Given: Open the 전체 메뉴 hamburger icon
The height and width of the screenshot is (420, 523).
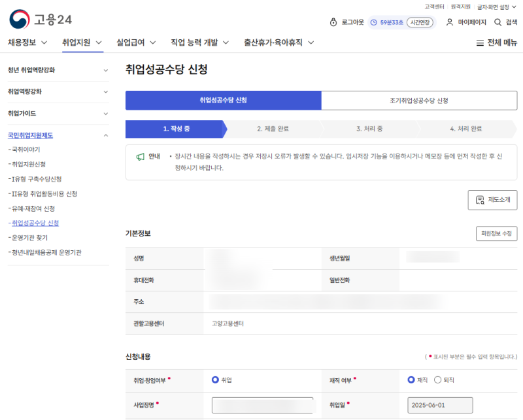Looking at the screenshot, I should (x=480, y=43).
